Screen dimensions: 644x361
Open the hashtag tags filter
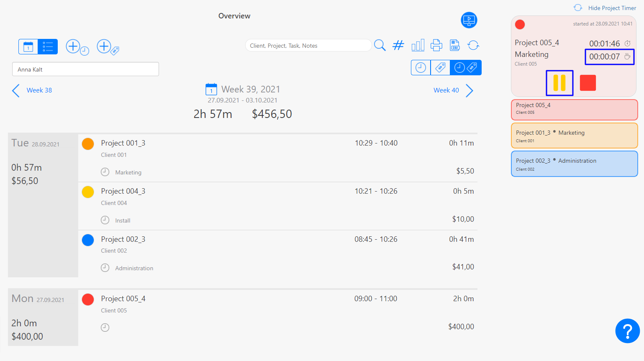[398, 45]
